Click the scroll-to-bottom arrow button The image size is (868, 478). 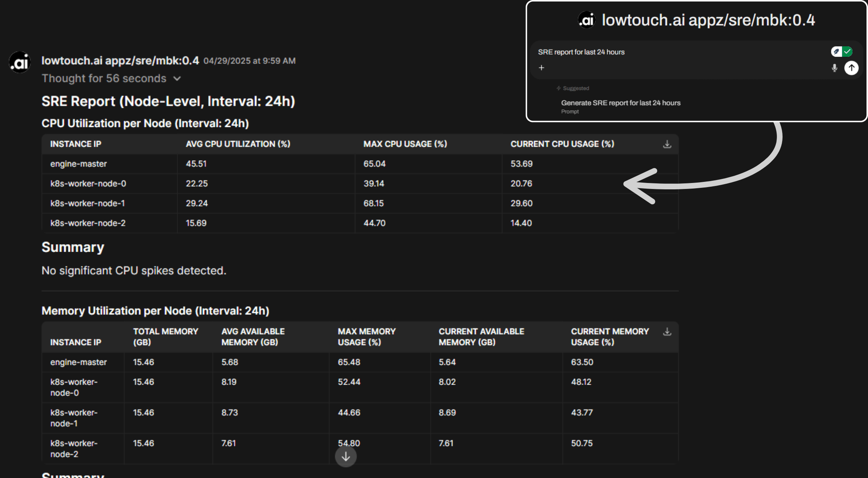click(x=346, y=456)
